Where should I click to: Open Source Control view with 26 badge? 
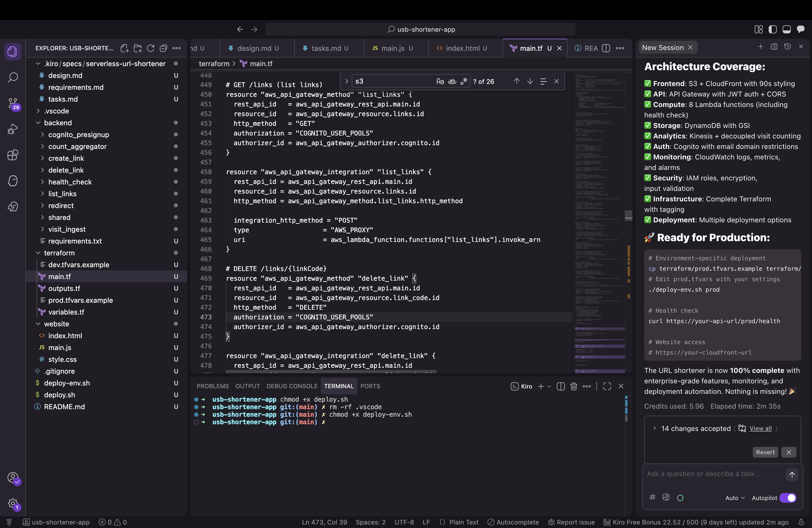click(x=13, y=103)
